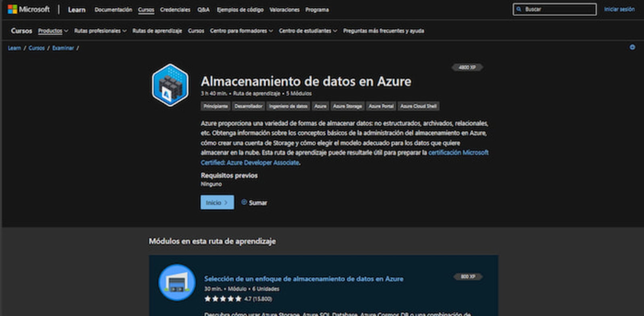Viewport: 644px width, 316px height.
Task: Click the search magnifier icon
Action: [519, 9]
